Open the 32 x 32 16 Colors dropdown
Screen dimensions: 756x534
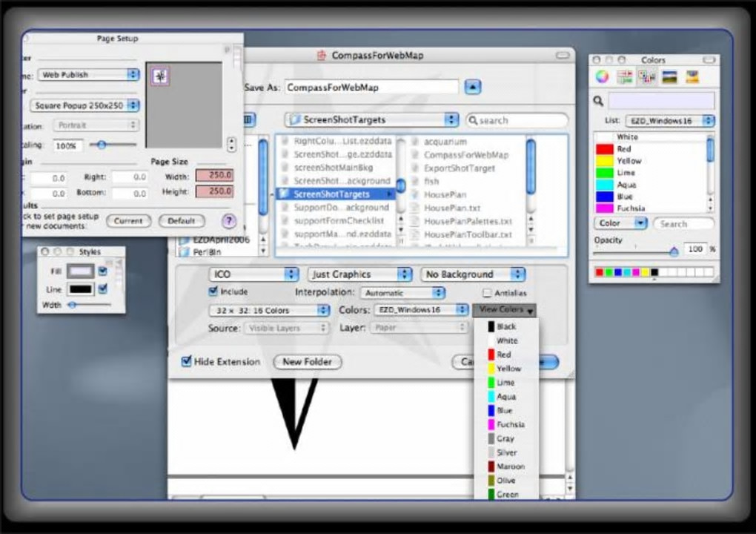[270, 310]
